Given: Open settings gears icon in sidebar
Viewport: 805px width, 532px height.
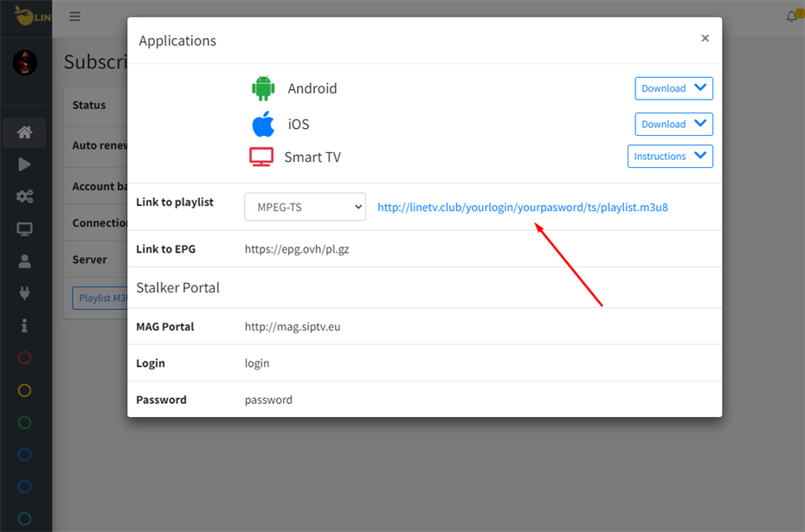Looking at the screenshot, I should [x=24, y=196].
